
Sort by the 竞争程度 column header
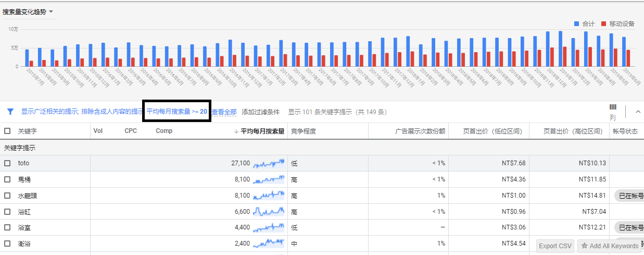coord(304,131)
